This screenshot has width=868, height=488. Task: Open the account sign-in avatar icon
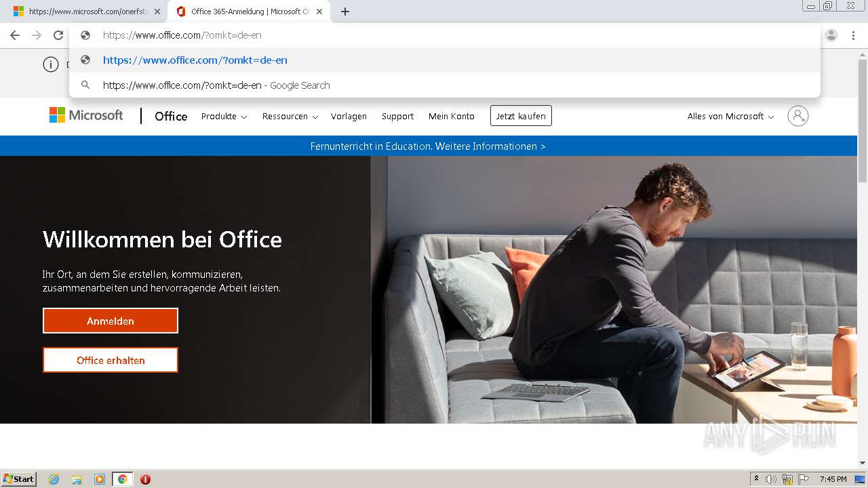click(x=798, y=116)
